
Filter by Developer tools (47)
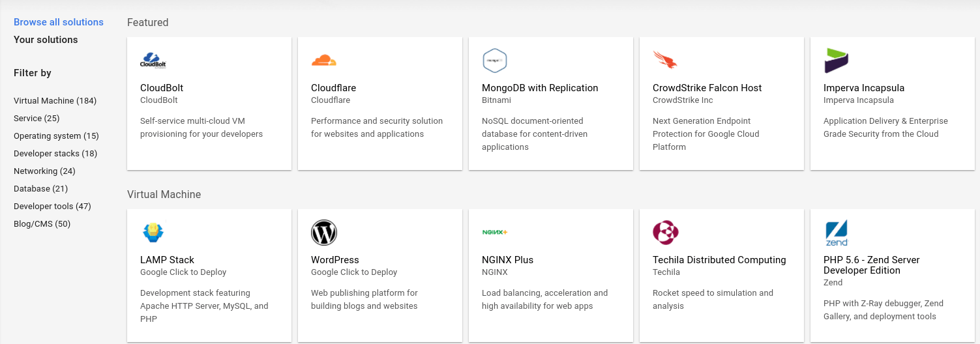52,207
